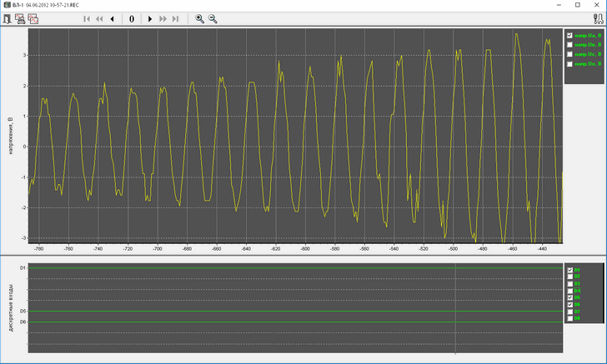Viewport: 607px width, 364px height.
Task: Step back with the single left arrow
Action: click(x=112, y=18)
